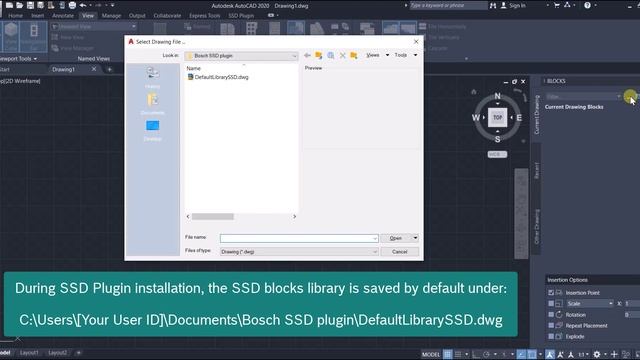This screenshot has width=640, height=360.
Task: Click the Plot printer icon in quick access toolbar
Action: (72, 5)
